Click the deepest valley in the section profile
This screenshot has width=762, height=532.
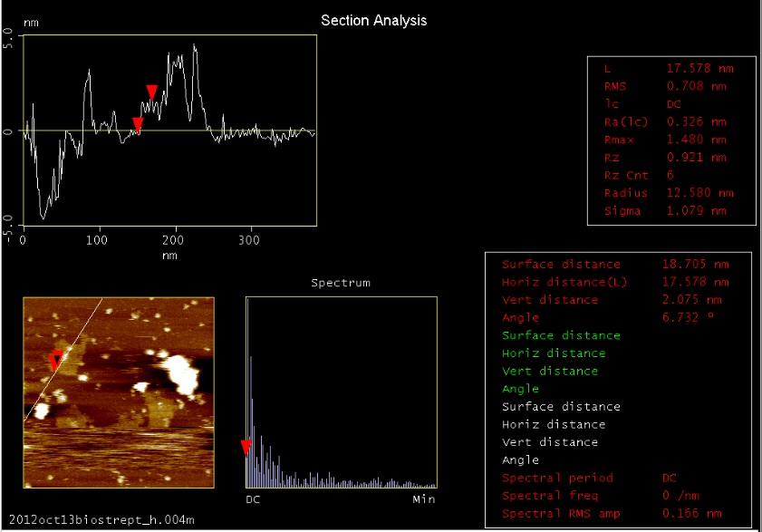(x=43, y=217)
